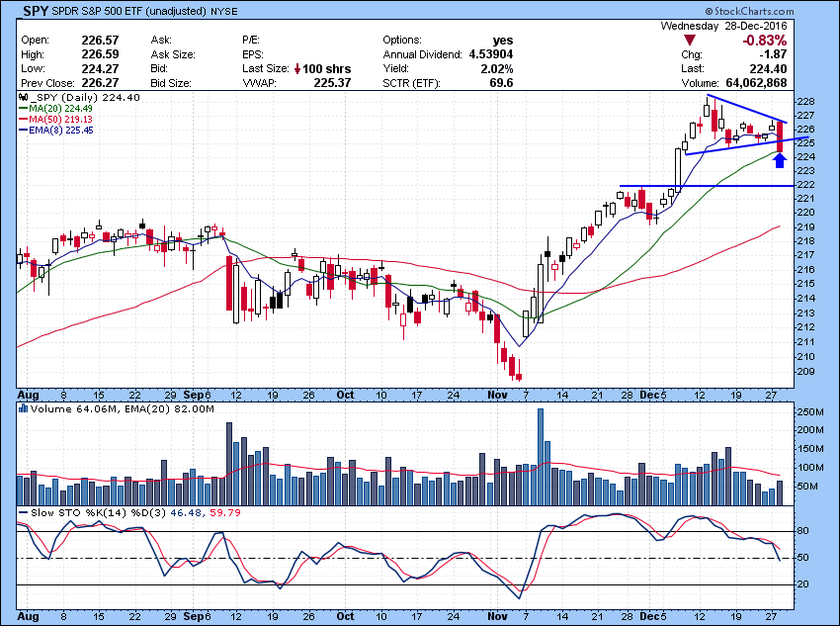Click the SPY ticker symbol in the title

point(36,11)
